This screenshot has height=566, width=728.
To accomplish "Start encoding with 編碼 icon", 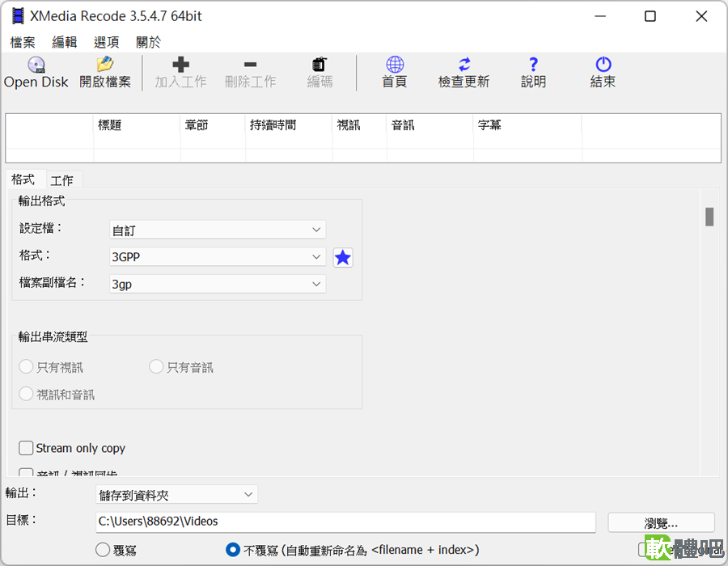I will point(320,65).
